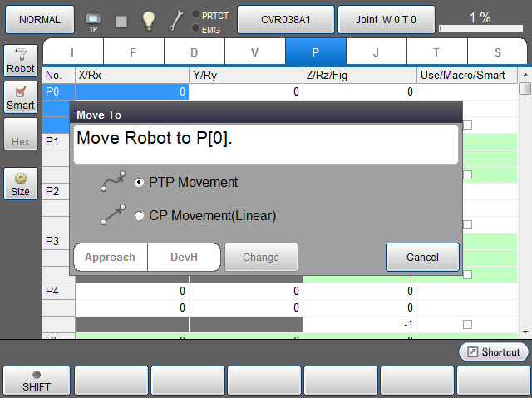The width and height of the screenshot is (532, 398).
Task: Click the DevH button
Action: coord(184,257)
